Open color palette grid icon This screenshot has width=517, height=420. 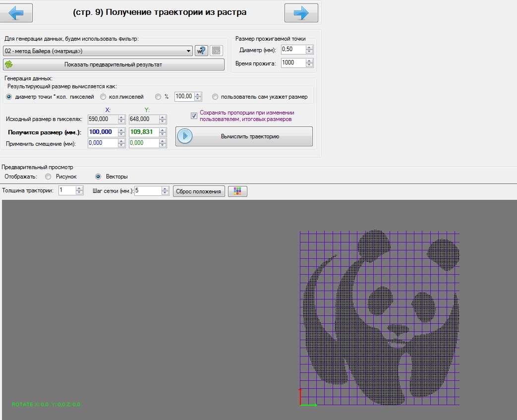pos(237,191)
